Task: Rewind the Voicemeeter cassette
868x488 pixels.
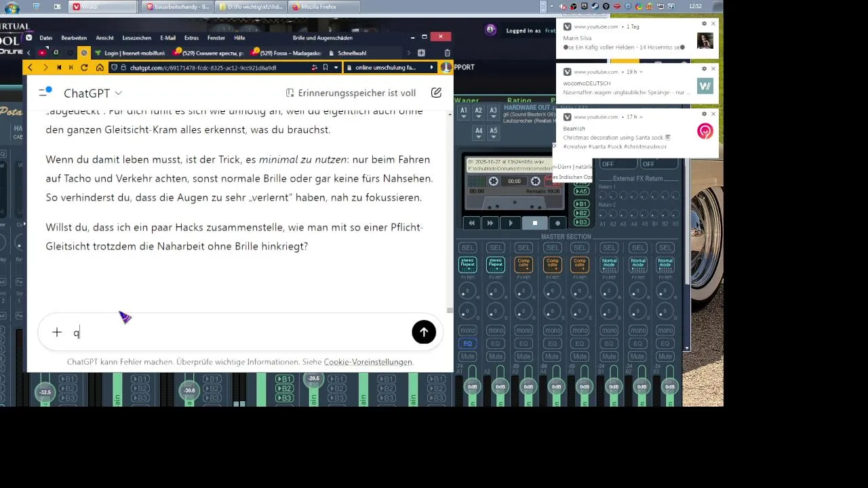Action: point(471,223)
